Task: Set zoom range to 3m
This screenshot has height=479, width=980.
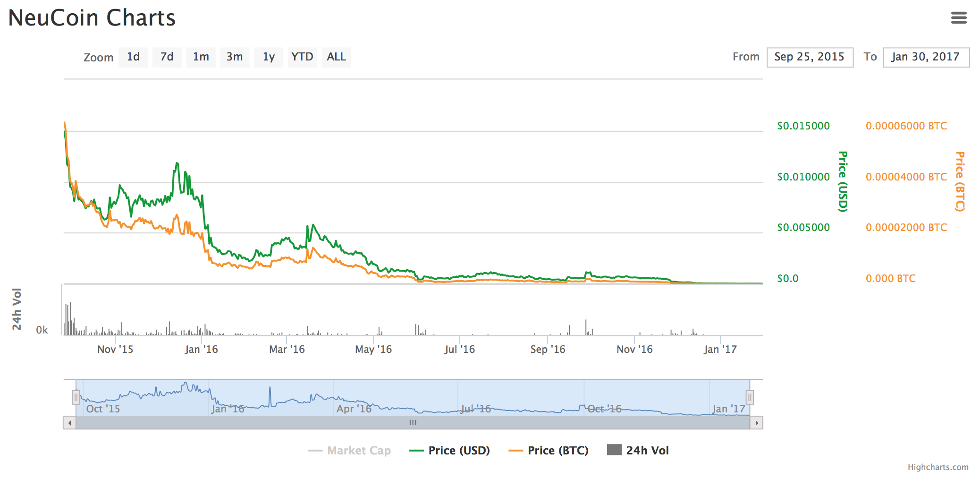Action: click(x=235, y=57)
